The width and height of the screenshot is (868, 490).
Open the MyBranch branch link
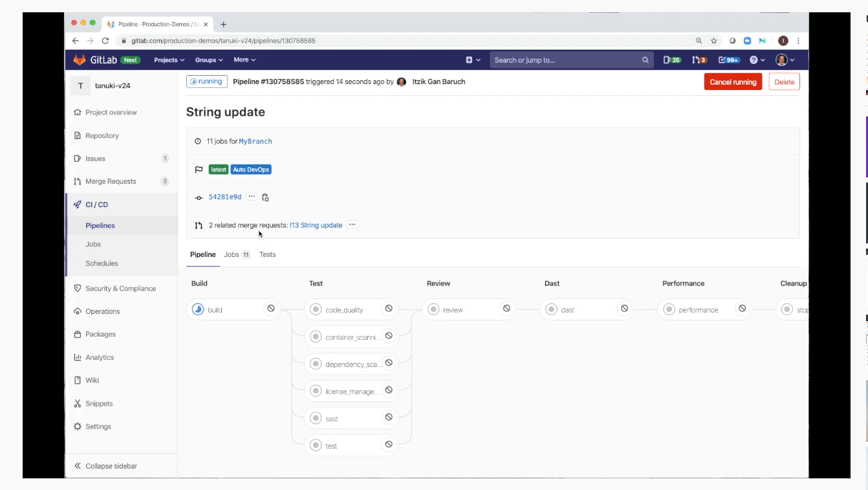(255, 141)
